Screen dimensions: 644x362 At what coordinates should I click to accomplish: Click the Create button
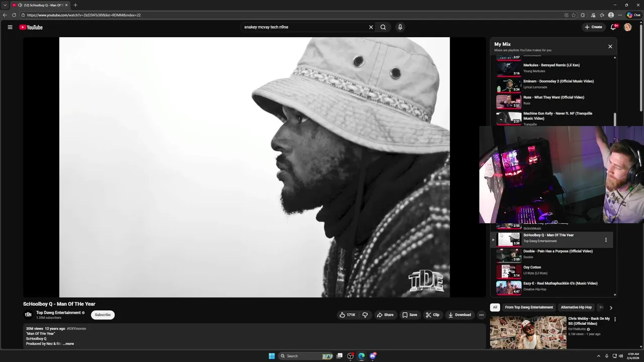tap(594, 27)
